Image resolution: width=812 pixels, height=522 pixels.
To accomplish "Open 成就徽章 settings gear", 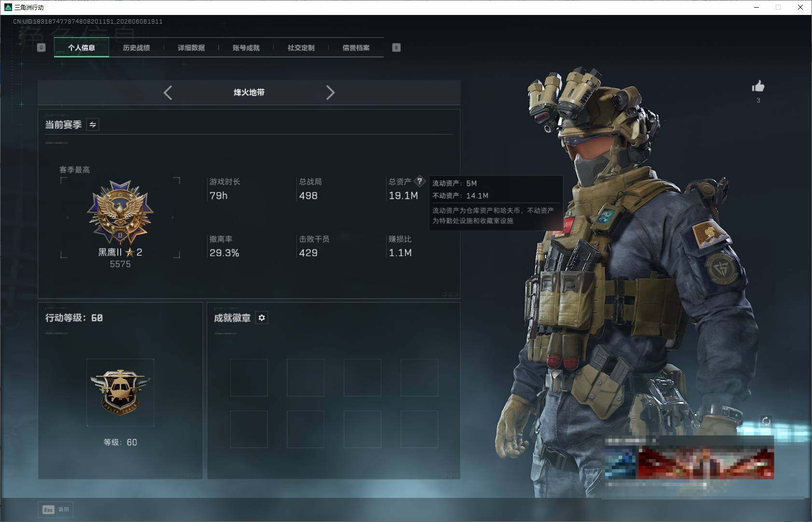I will pyautogui.click(x=262, y=317).
